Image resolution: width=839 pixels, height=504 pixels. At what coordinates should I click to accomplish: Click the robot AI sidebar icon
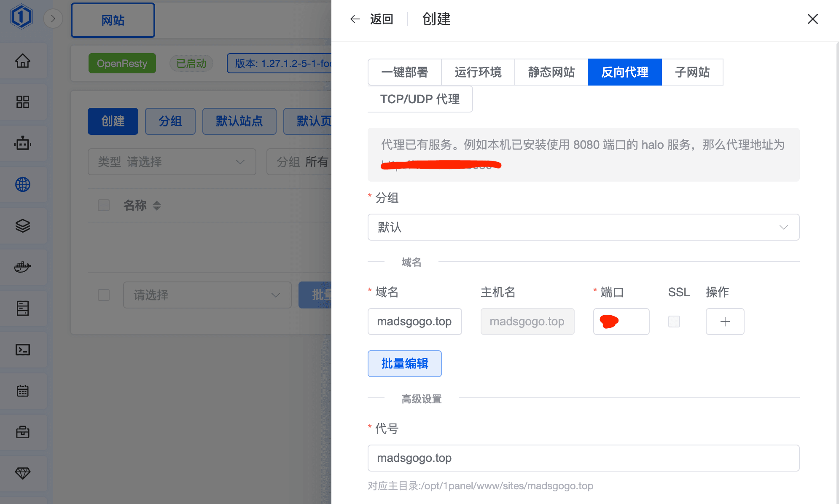click(23, 143)
